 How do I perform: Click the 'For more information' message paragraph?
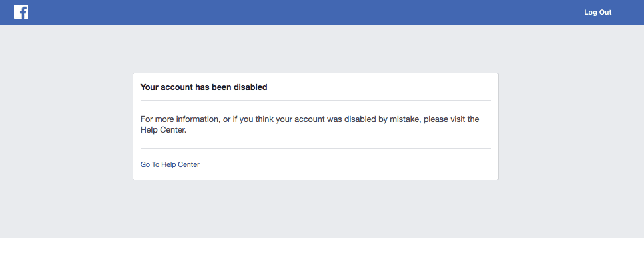[310, 125]
